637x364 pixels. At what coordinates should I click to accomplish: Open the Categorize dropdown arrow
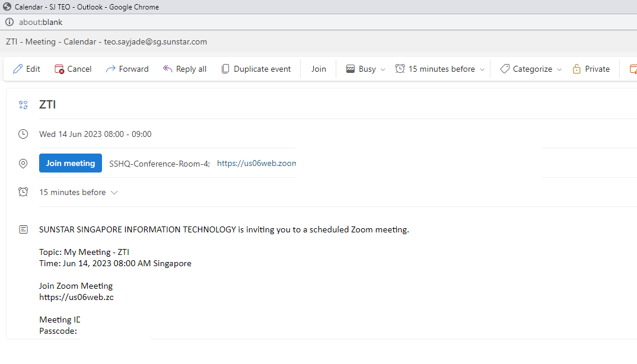[559, 69]
